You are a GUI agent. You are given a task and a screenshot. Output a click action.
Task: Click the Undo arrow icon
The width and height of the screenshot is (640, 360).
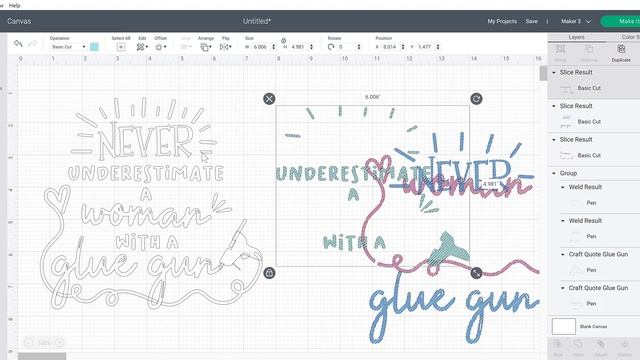18,43
